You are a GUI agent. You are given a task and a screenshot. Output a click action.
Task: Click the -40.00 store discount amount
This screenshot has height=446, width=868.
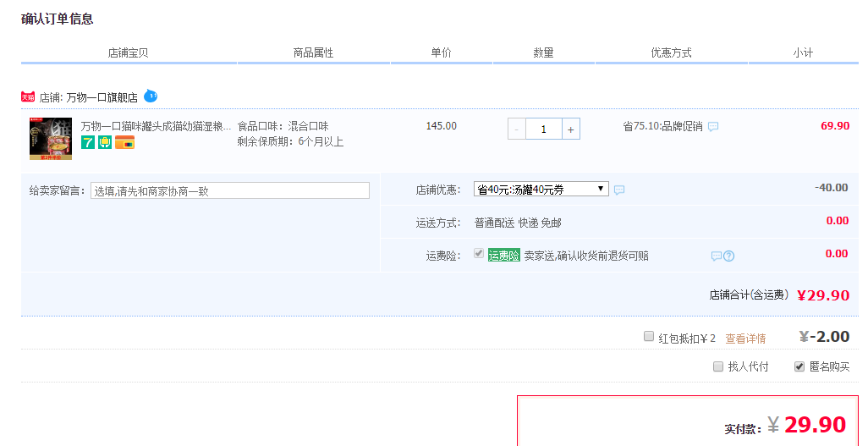tap(832, 188)
